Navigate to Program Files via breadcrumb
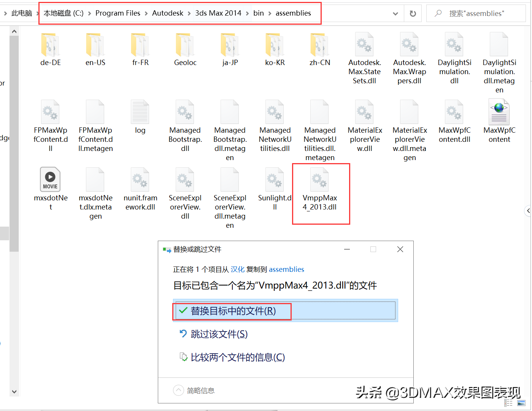This screenshot has height=411, width=532. (x=118, y=13)
